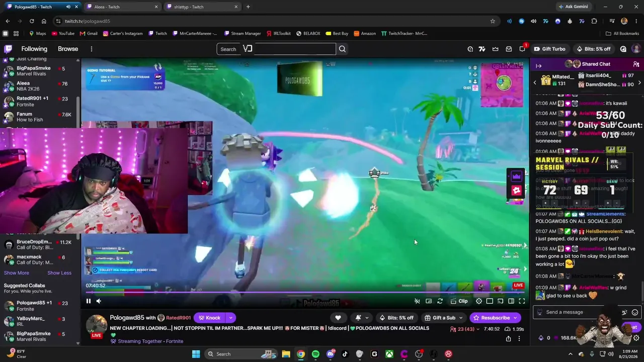Click Show Less in the sidebar
This screenshot has height=362, width=644.
click(x=59, y=273)
